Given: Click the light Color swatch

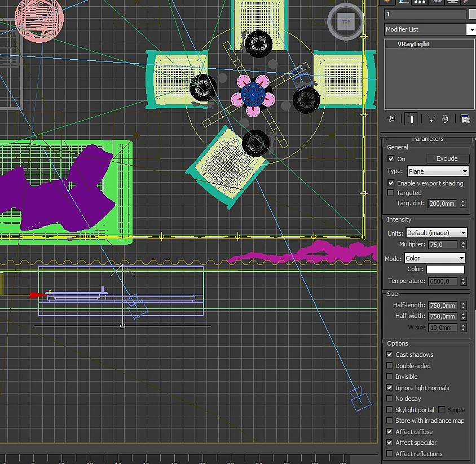Looking at the screenshot, I should 446,269.
